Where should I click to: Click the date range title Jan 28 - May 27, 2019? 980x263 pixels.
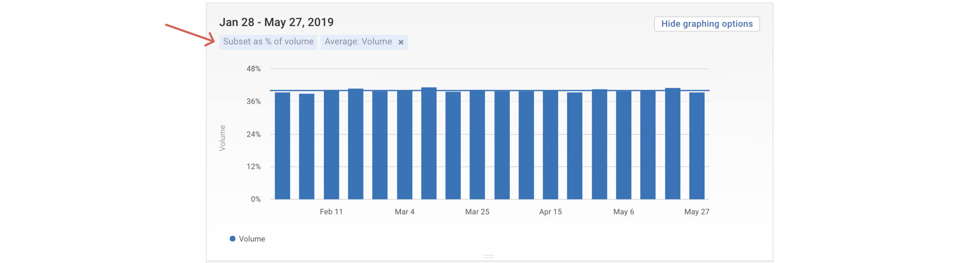pos(276,22)
